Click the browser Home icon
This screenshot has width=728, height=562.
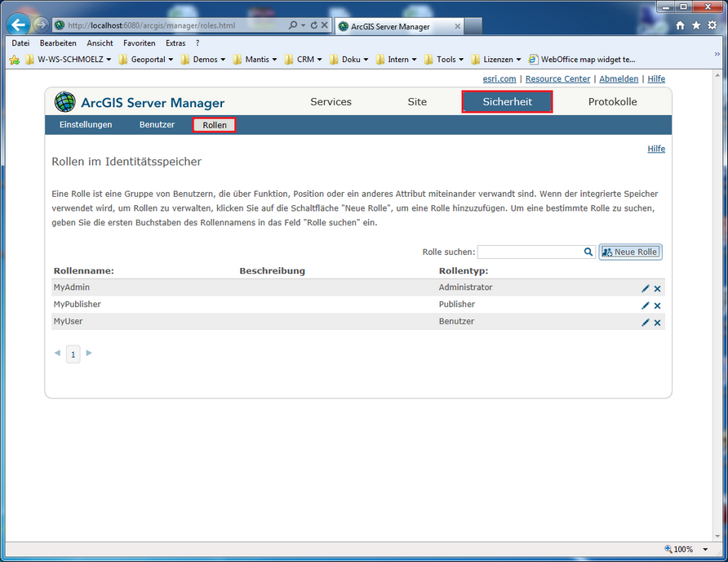coord(680,25)
